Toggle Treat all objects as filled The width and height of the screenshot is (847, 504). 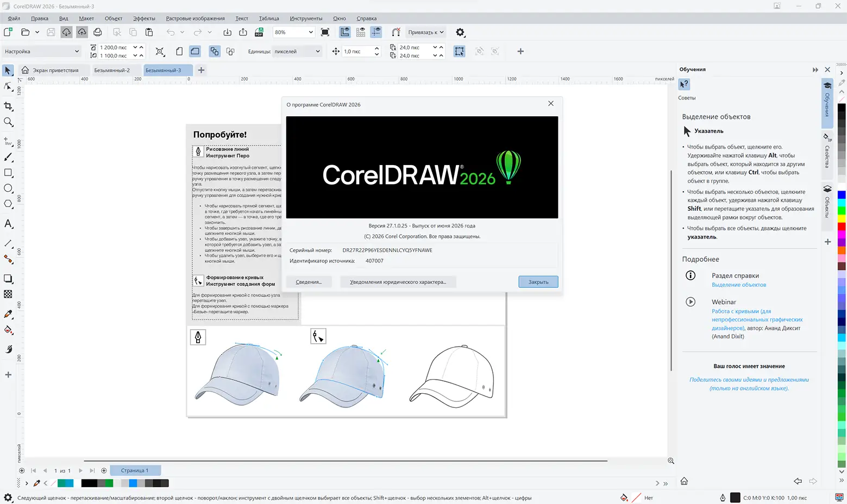click(x=460, y=51)
